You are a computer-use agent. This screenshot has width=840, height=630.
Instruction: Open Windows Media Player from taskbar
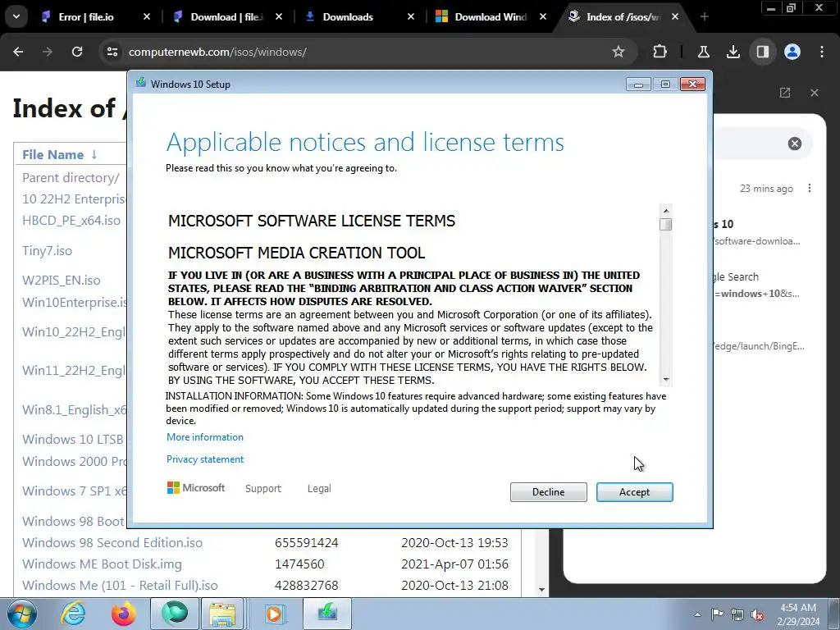coord(274,614)
